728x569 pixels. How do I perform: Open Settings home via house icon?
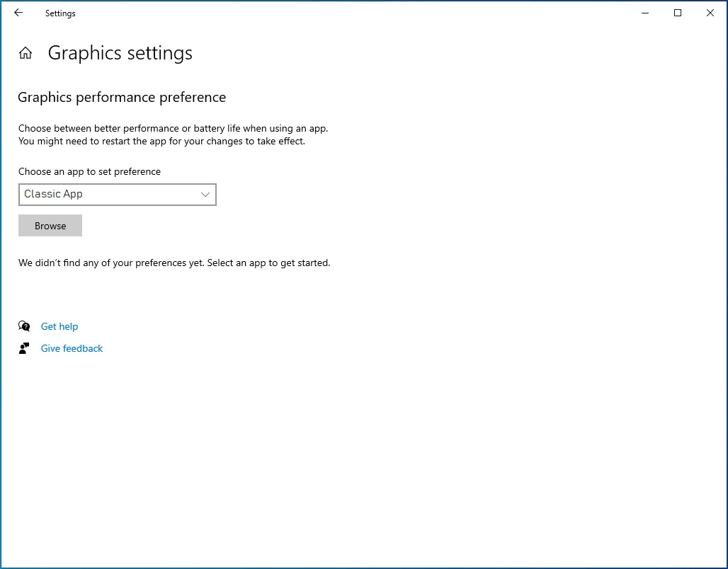(25, 53)
